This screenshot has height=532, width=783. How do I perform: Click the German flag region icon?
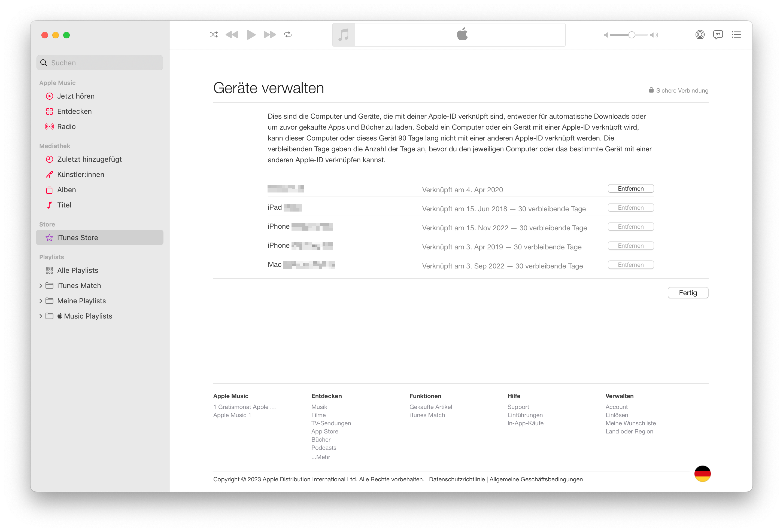[702, 473]
